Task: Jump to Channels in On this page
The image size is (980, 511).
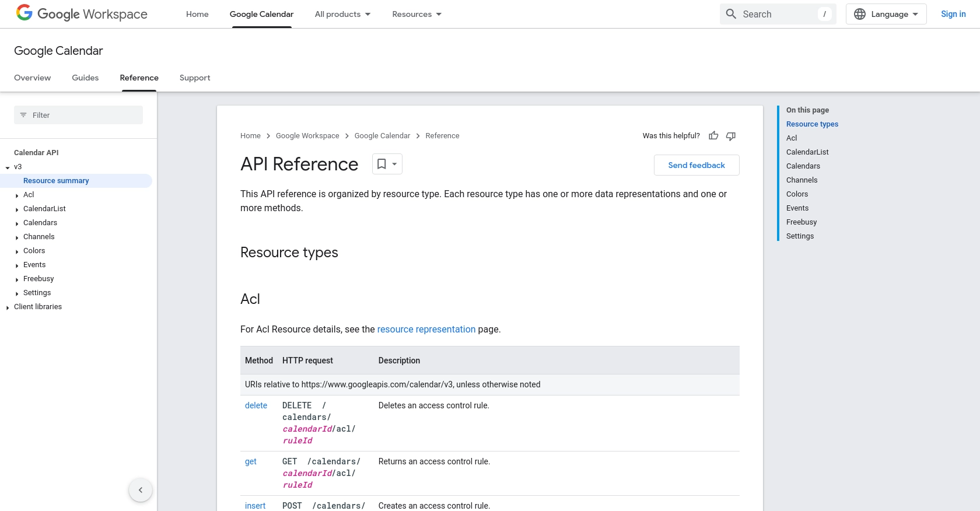Action: coord(802,180)
